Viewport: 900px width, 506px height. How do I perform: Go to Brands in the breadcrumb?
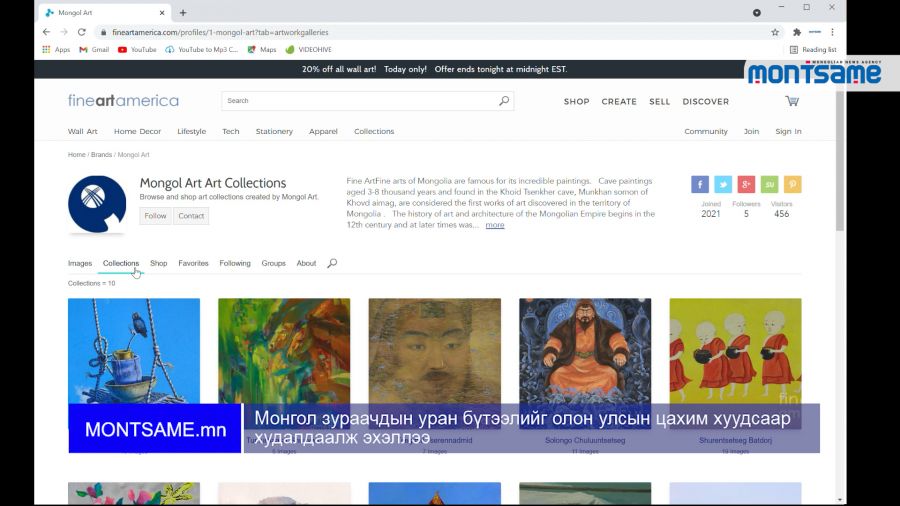click(x=102, y=155)
